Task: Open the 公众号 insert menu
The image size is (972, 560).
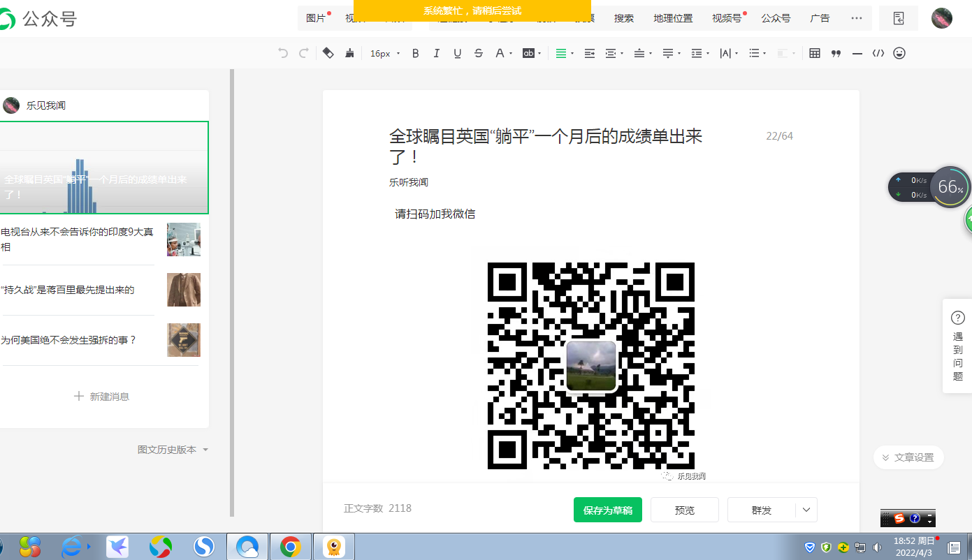Action: pyautogui.click(x=776, y=18)
